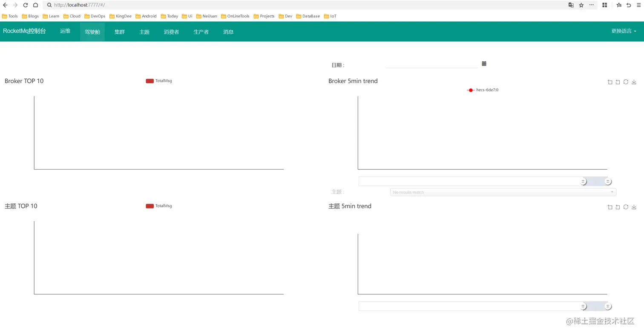Restore the 主题 5min trend chart

[x=626, y=207]
